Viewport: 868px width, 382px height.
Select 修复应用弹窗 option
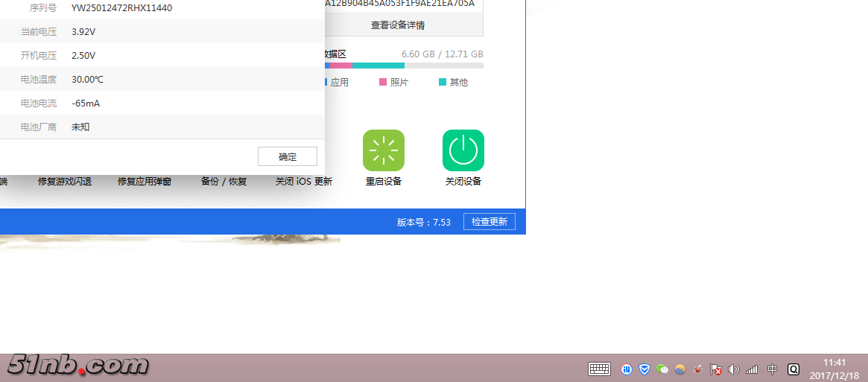point(145,181)
